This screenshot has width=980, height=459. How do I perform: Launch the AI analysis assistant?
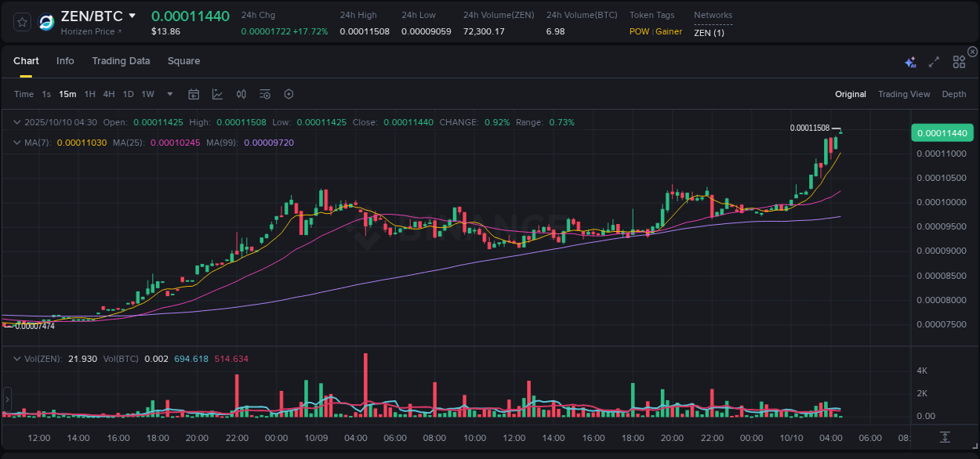[x=909, y=61]
